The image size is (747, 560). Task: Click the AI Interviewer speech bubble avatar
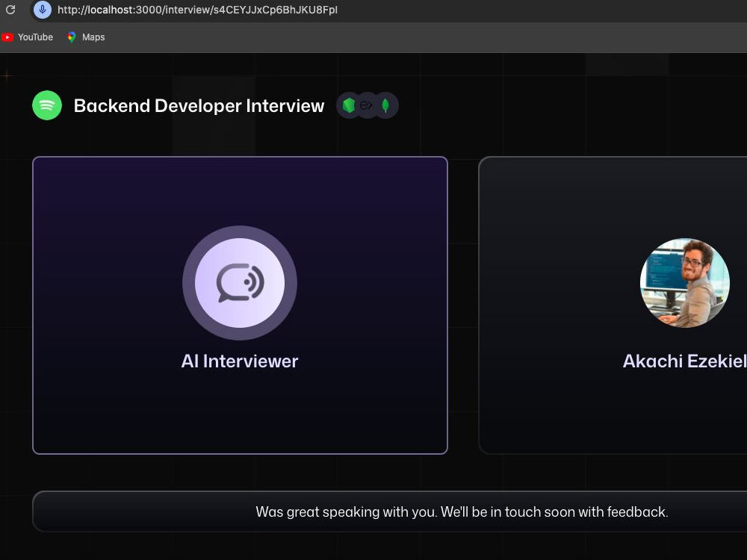pos(240,283)
